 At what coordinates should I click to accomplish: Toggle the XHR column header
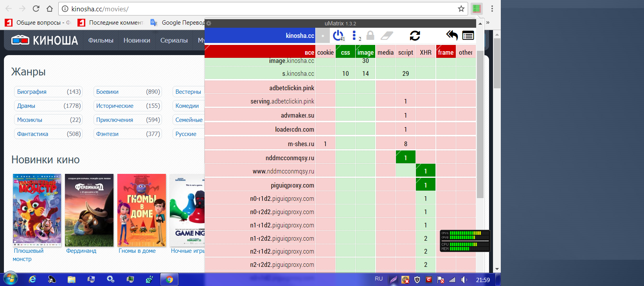tap(426, 52)
